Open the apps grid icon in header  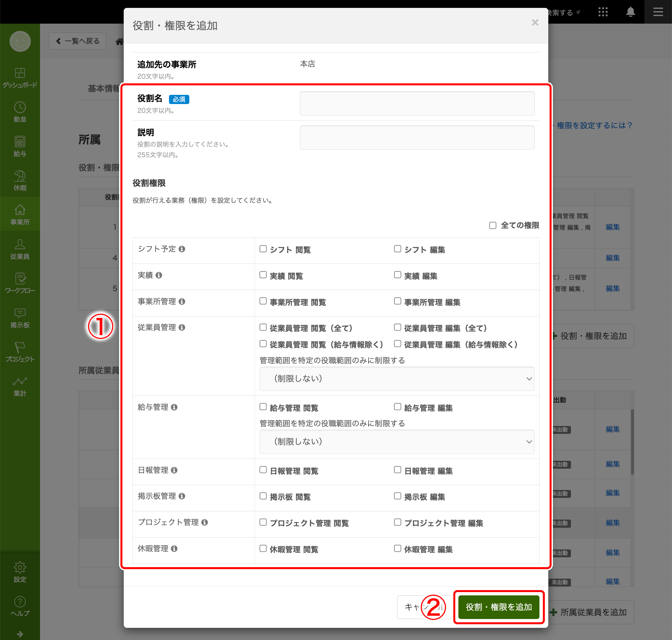point(603,12)
